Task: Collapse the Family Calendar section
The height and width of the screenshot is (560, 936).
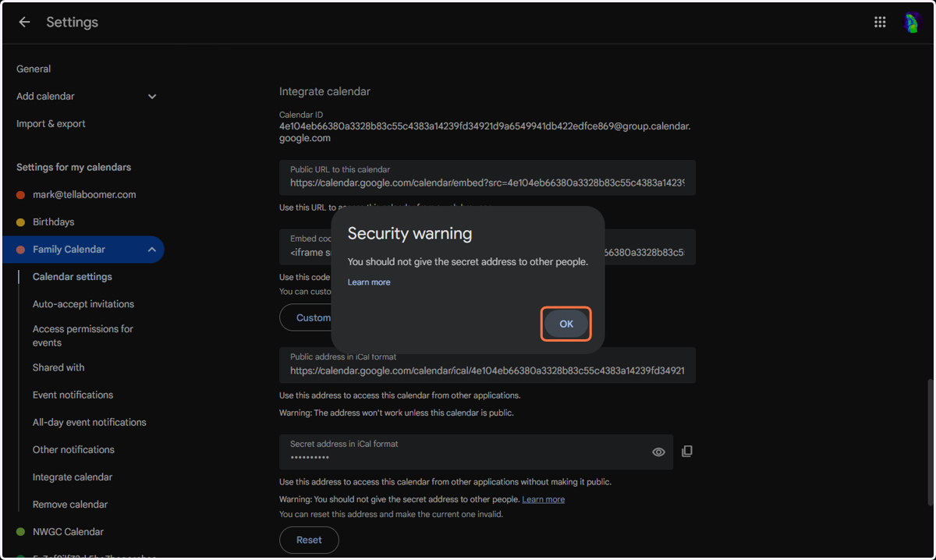Action: (x=152, y=250)
